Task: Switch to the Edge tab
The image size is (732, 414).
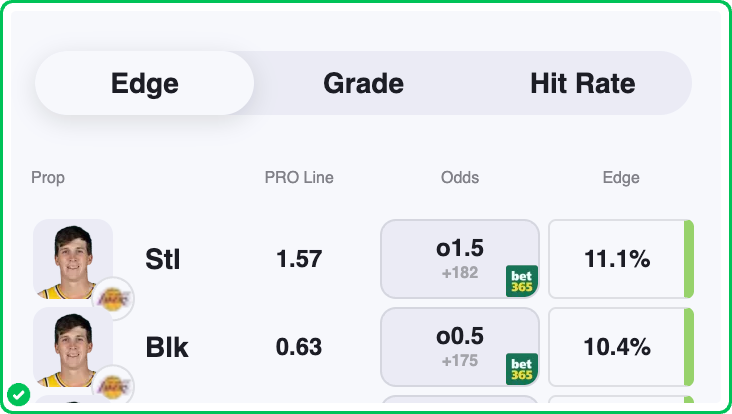Action: click(144, 83)
